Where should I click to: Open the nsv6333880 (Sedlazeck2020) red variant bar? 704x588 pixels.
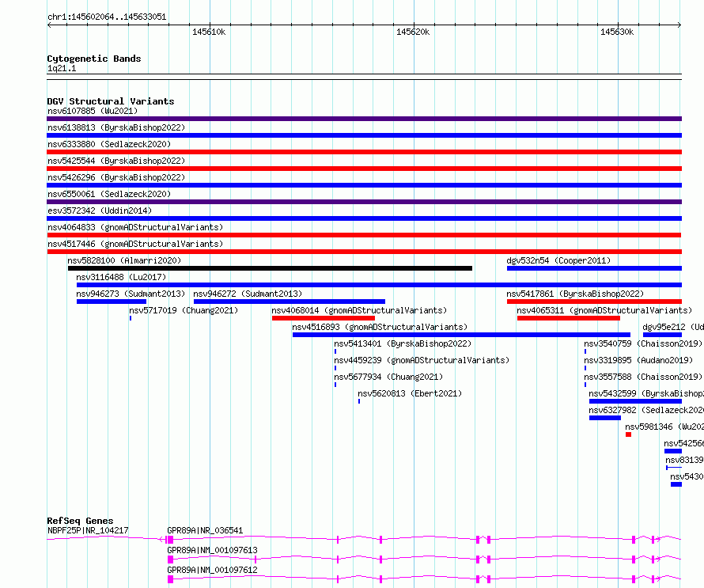364,152
